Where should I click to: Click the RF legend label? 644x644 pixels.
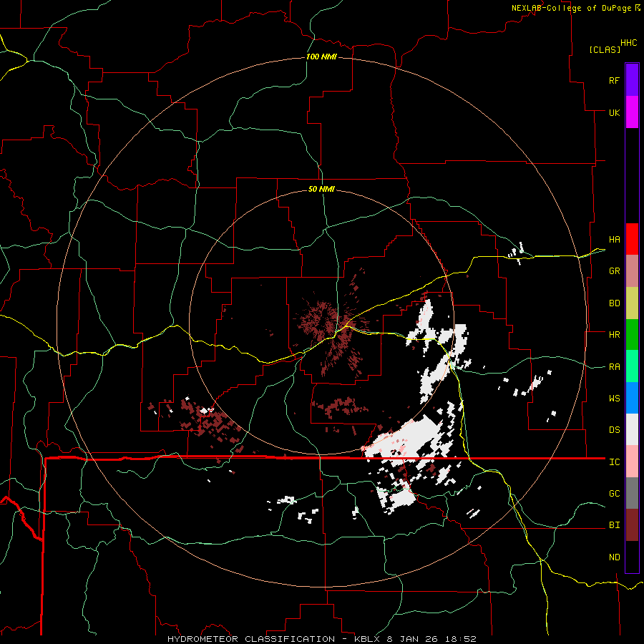point(614,80)
